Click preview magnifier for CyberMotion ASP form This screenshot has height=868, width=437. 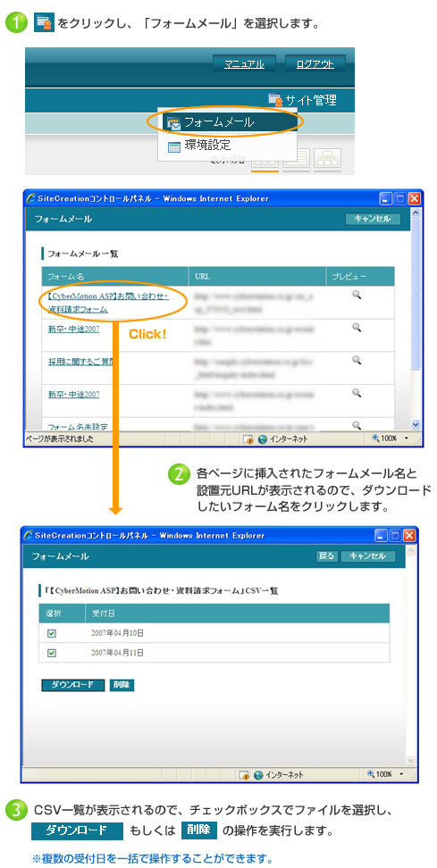(x=357, y=295)
